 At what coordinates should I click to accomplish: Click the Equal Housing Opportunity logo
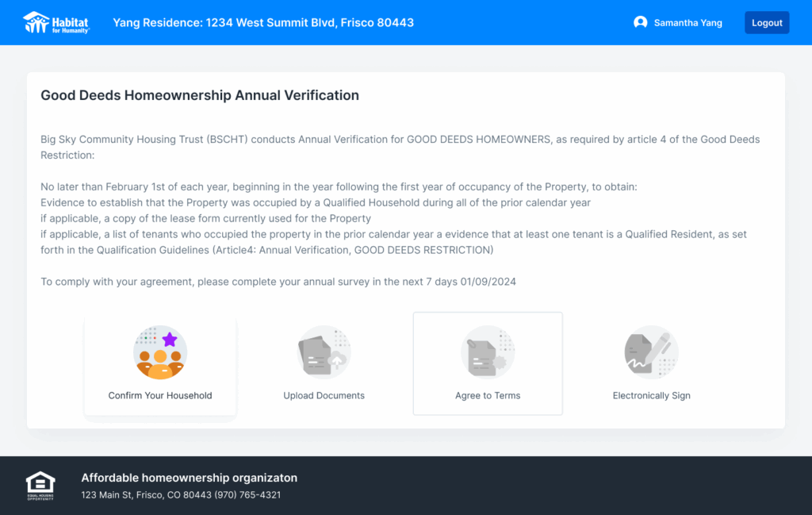[40, 485]
